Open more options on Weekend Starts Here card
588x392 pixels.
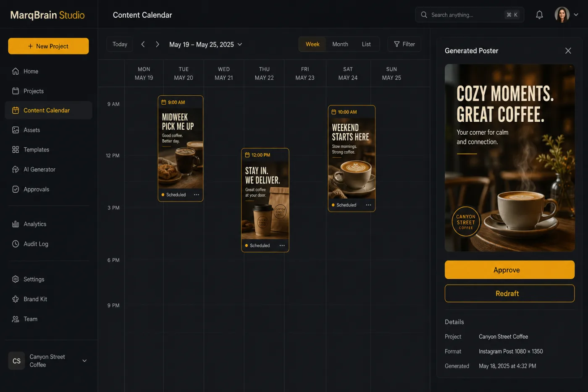point(368,205)
